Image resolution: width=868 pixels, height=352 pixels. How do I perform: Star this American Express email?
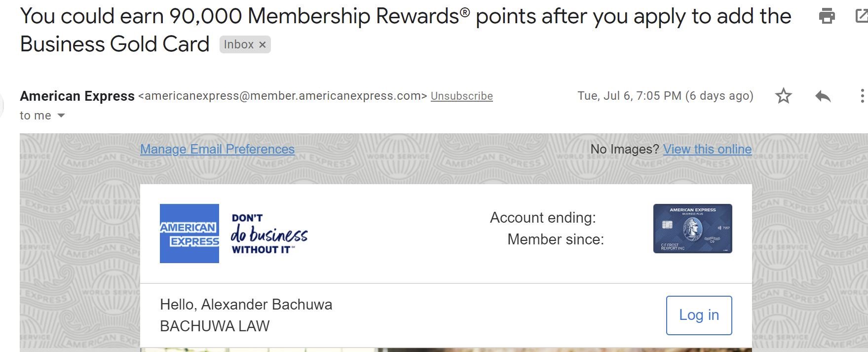tap(783, 96)
